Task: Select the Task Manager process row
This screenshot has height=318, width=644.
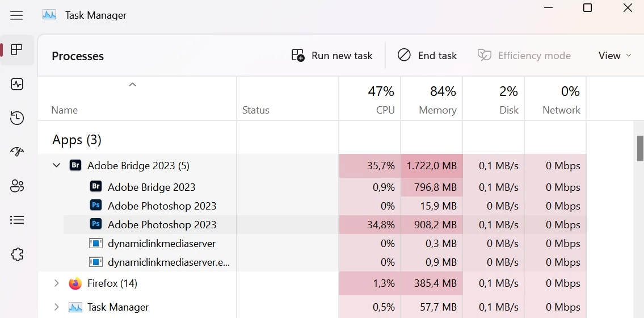Action: tap(312, 307)
